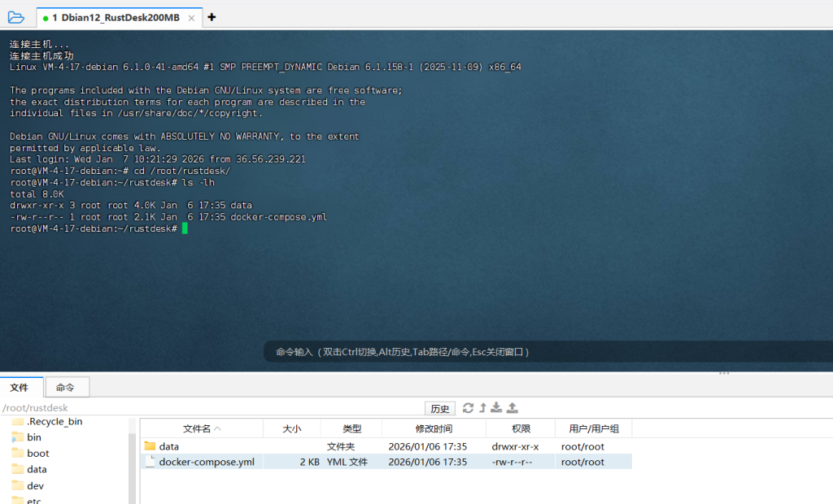Click the upload file icon
The height and width of the screenshot is (504, 833).
point(512,408)
